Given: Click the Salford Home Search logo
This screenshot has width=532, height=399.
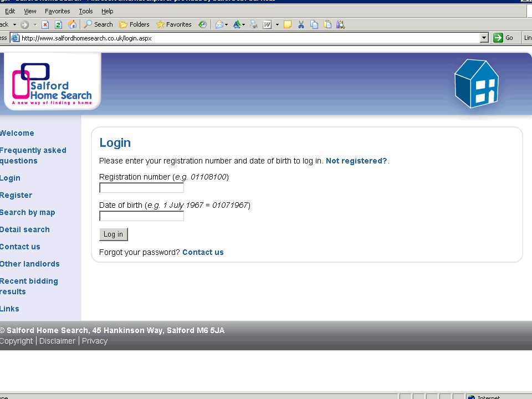Looking at the screenshot, I should (x=52, y=83).
